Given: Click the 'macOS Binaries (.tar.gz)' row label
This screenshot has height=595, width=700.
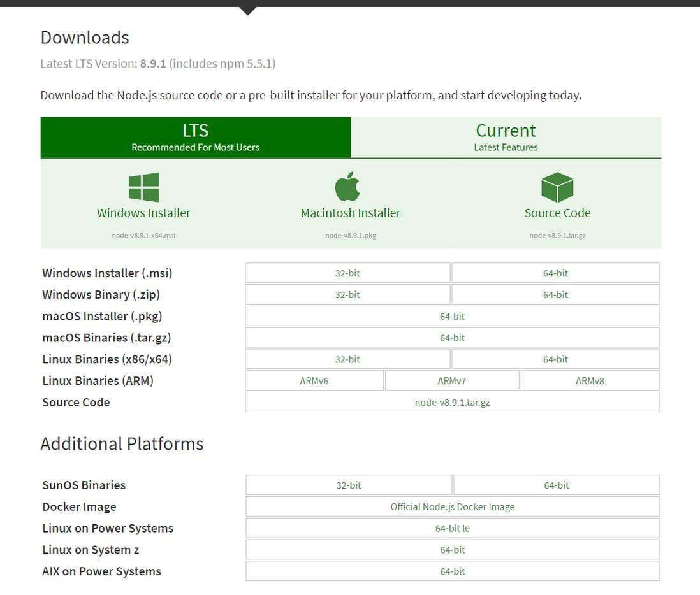Looking at the screenshot, I should click(106, 338).
